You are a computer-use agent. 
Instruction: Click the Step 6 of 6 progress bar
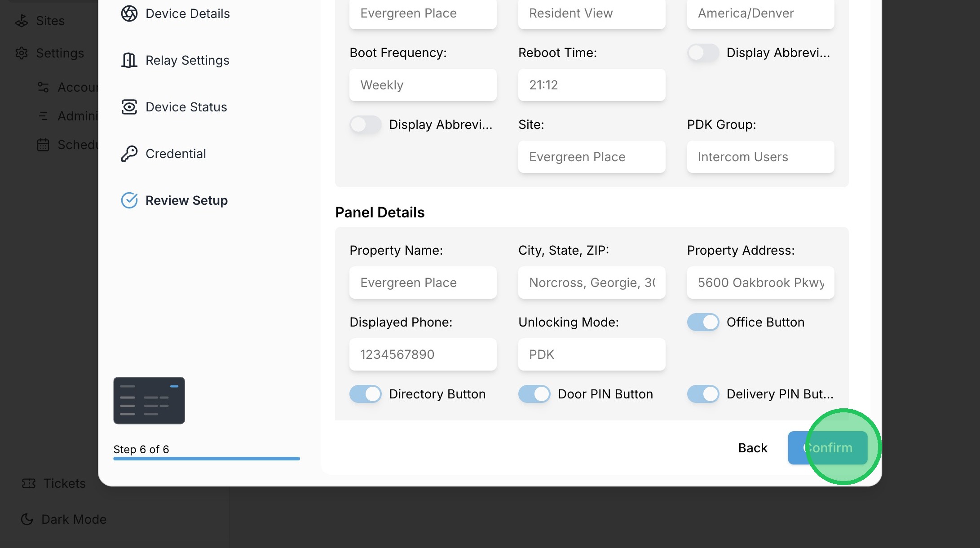click(207, 459)
